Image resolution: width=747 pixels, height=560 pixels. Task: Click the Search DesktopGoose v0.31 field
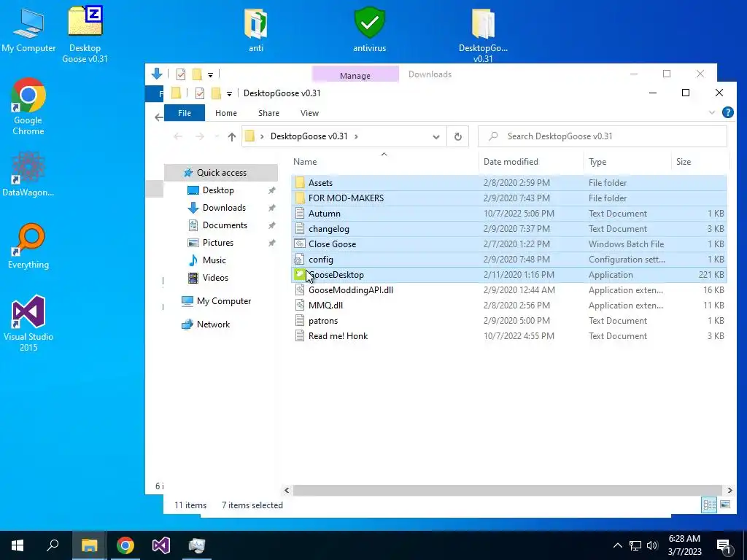(602, 136)
